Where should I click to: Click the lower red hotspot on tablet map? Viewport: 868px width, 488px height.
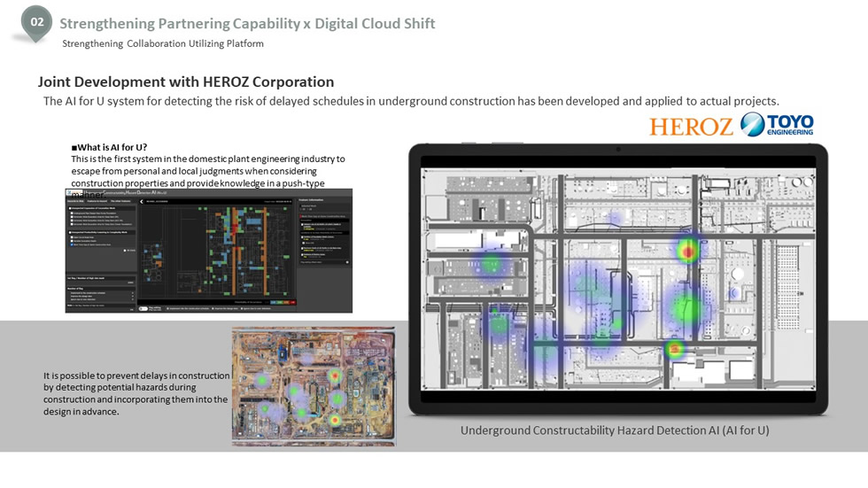point(675,349)
